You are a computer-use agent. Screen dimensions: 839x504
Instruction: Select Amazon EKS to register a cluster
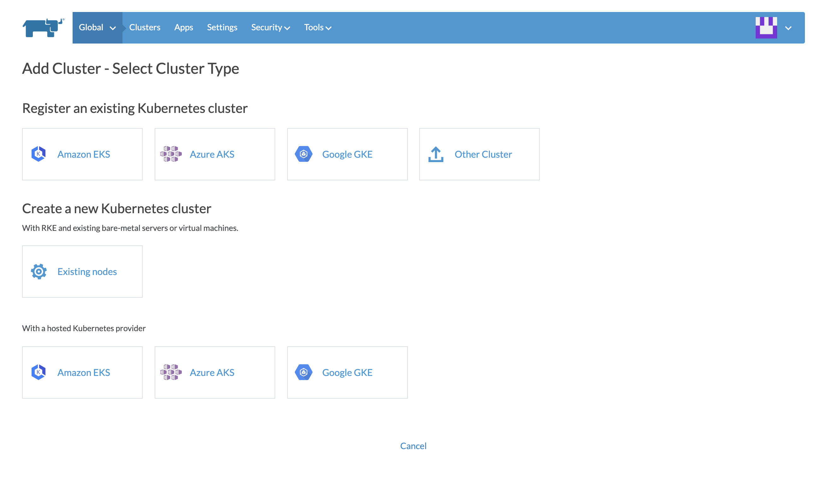point(82,154)
